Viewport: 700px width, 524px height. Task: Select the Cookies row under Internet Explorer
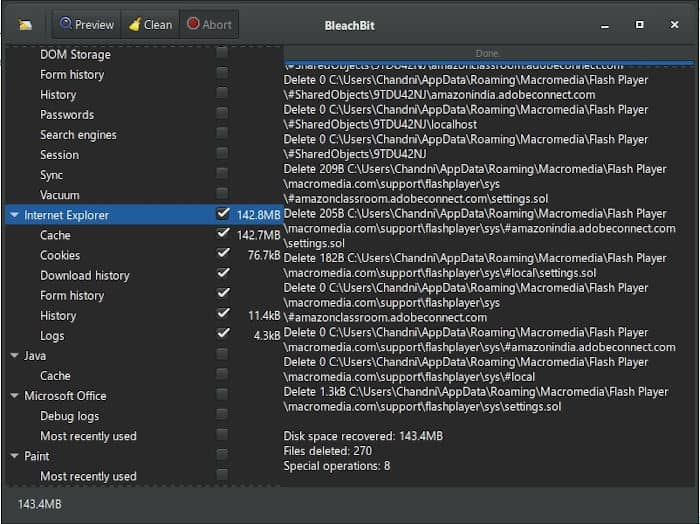pyautogui.click(x=144, y=255)
